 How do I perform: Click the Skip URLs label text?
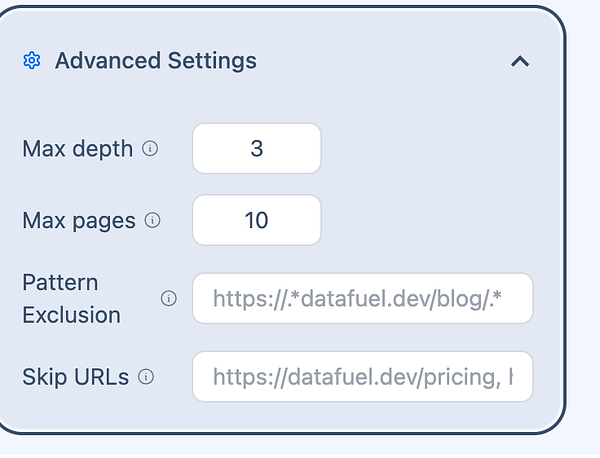tap(76, 377)
